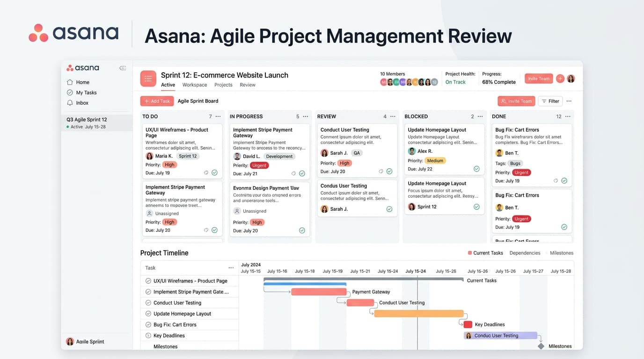Open Inbox via the bell icon
The height and width of the screenshot is (359, 644).
point(70,103)
